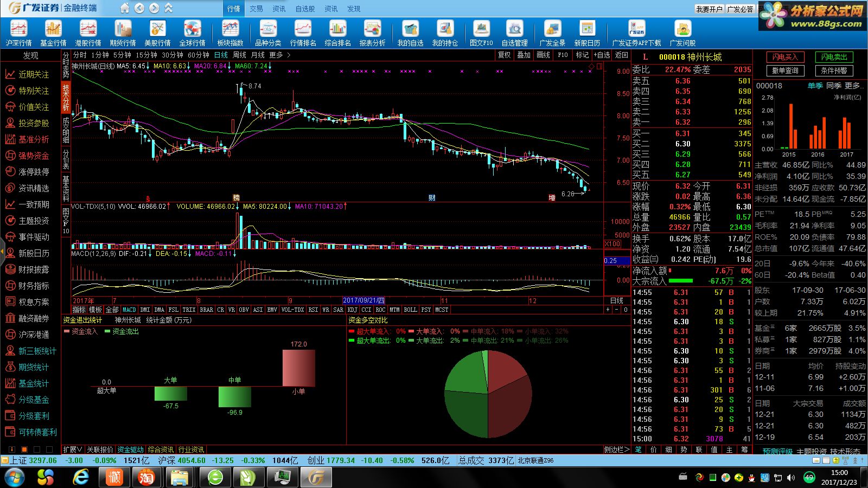This screenshot has height=488, width=868.
Task: Click 闪电买入 quick buy button
Action: (x=785, y=57)
